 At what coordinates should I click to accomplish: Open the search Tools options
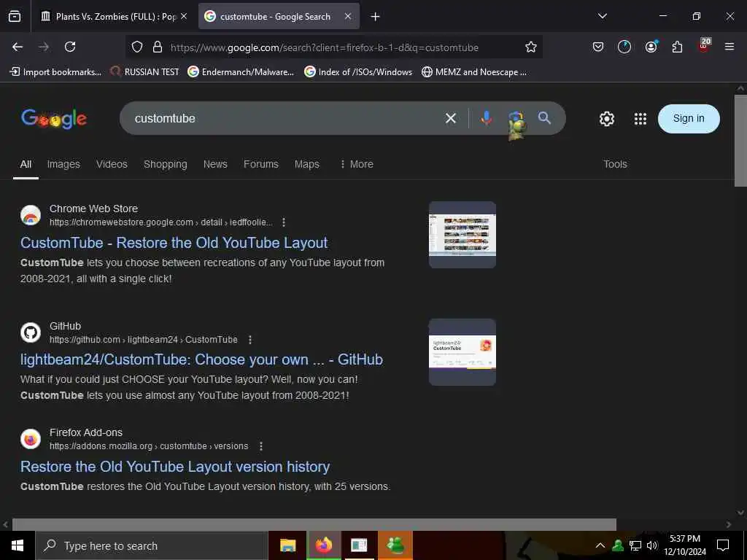615,164
